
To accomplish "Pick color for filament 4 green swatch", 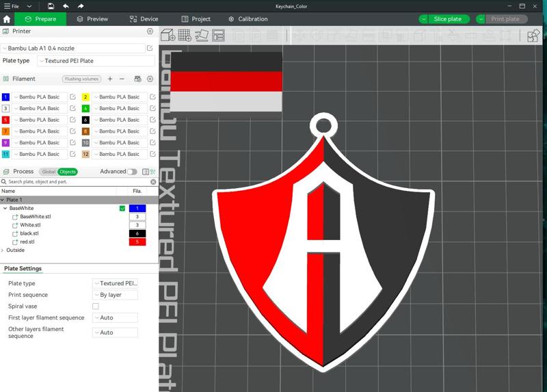I will click(85, 109).
